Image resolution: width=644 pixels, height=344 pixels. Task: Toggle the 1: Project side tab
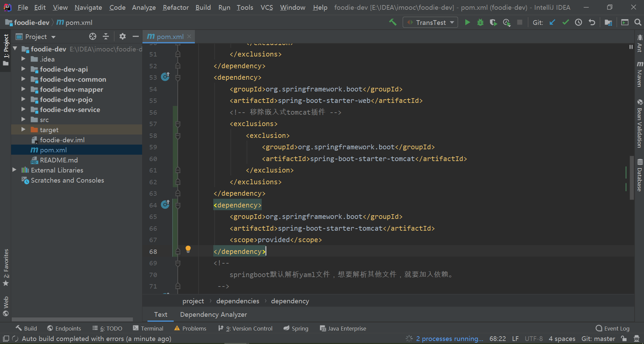click(6, 50)
